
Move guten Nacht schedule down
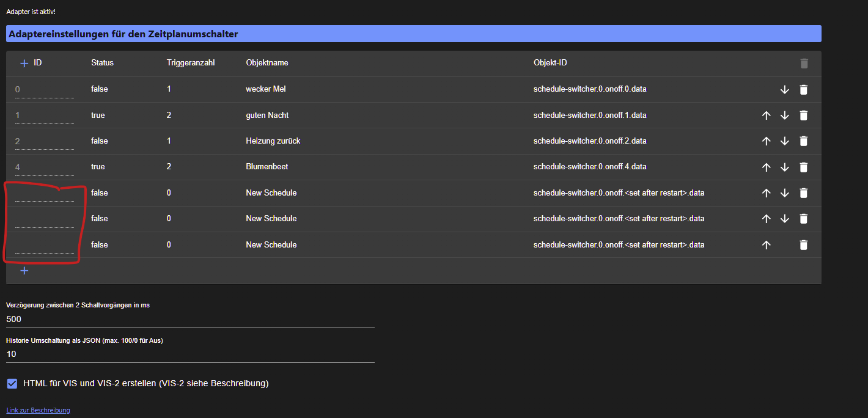pos(785,116)
